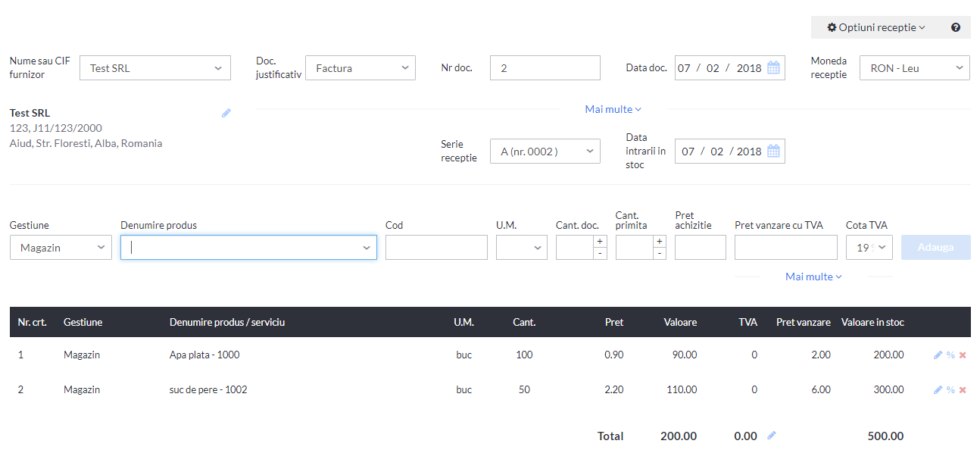This screenshot has width=980, height=450.
Task: Remove the suc de pere row
Action: (x=963, y=389)
